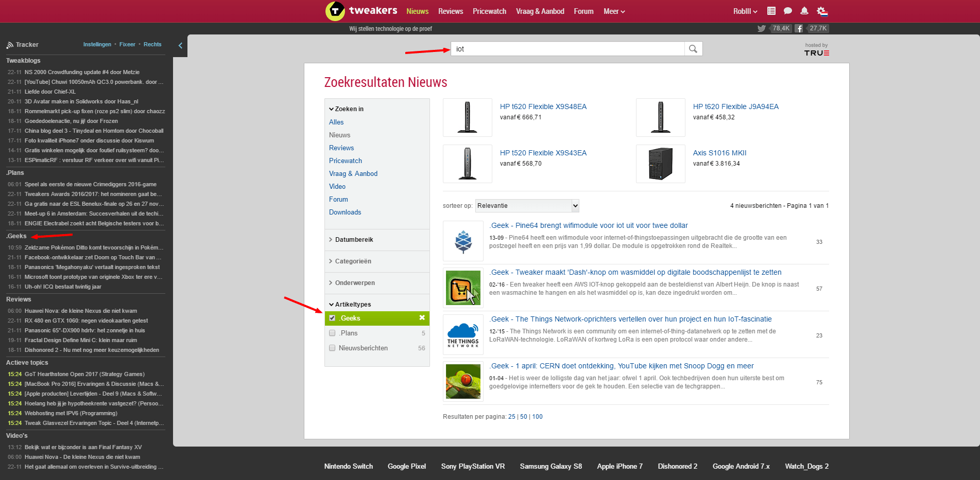Expand the Categorieën filter section
The height and width of the screenshot is (480, 980).
click(350, 261)
